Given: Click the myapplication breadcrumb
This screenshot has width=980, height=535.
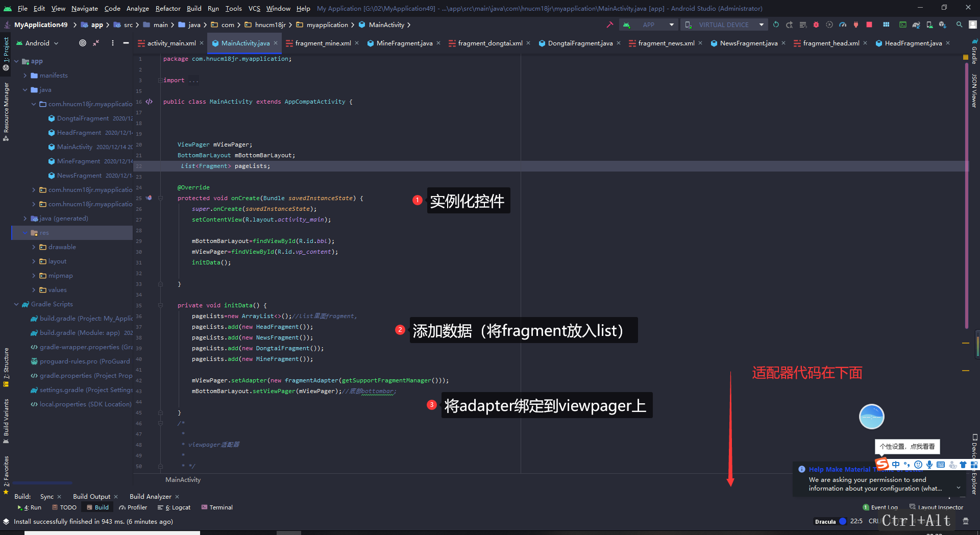Looking at the screenshot, I should [327, 25].
